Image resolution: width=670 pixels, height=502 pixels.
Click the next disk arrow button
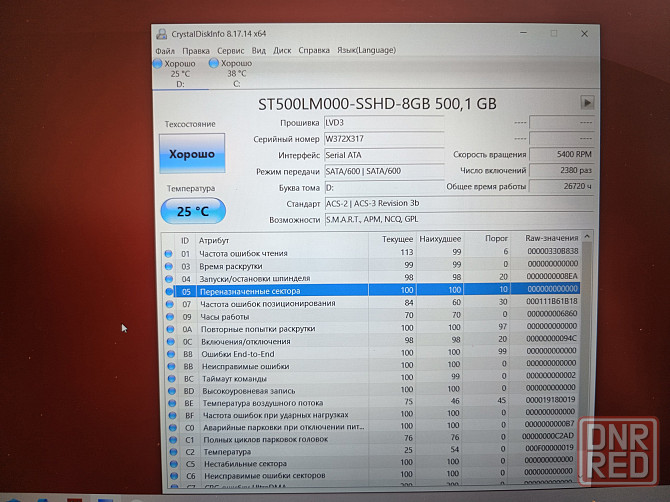coord(587,103)
